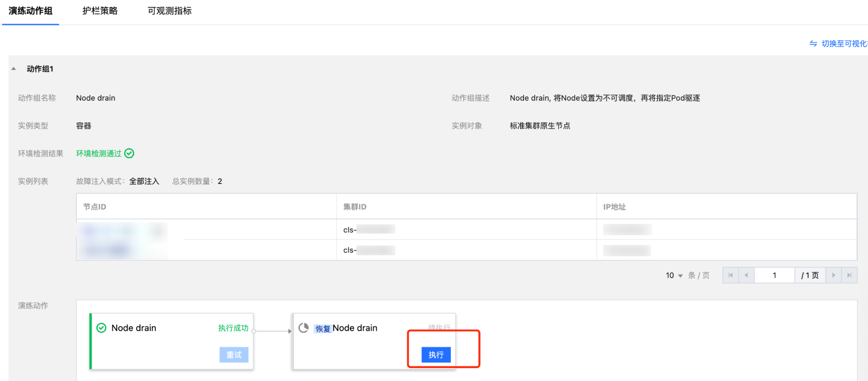Go to first page pagination icon
Image resolution: width=868 pixels, height=381 pixels.
pyautogui.click(x=730, y=275)
